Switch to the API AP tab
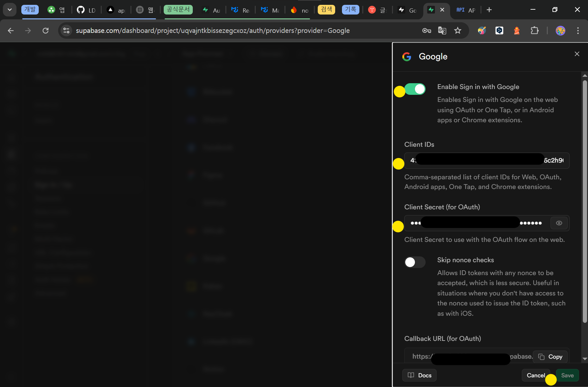 tap(466, 10)
